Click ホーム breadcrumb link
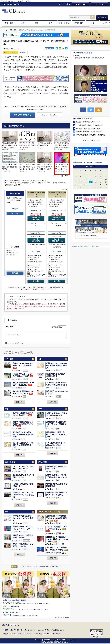 point(5,30)
